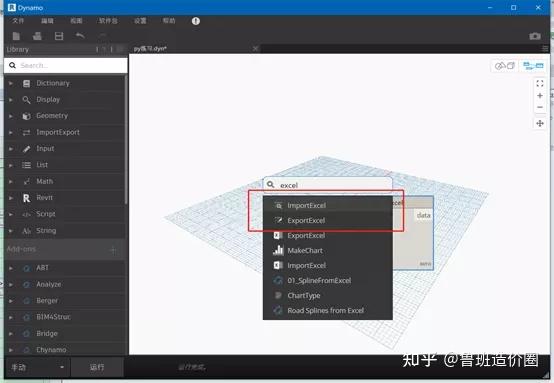The width and height of the screenshot is (554, 383).
Task: Click the canvas search field containing excel
Action: 328,185
